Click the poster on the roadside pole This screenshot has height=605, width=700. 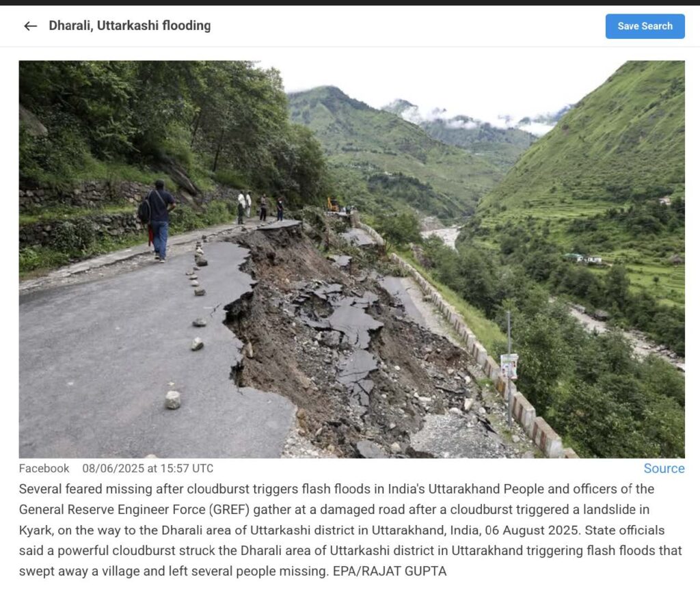509,366
